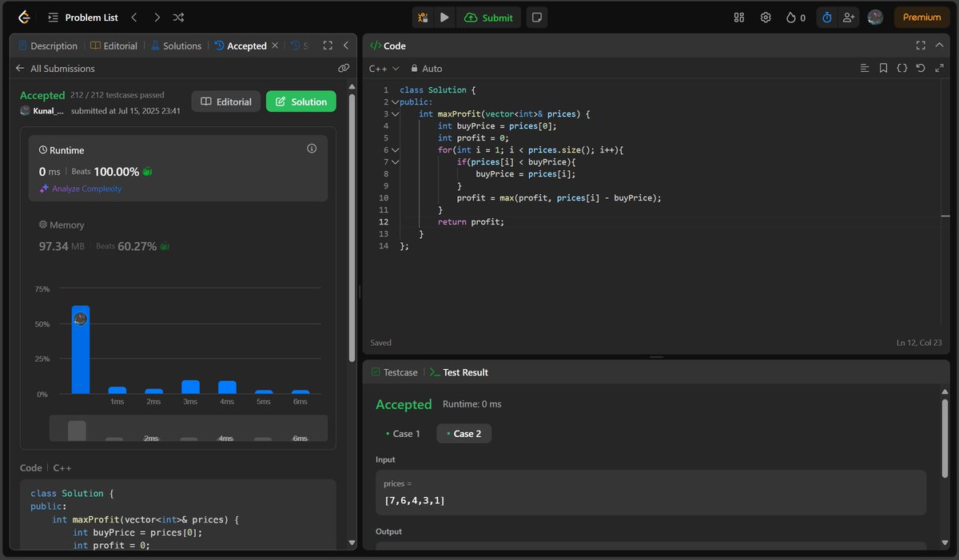Run the code with play icon

tap(444, 17)
